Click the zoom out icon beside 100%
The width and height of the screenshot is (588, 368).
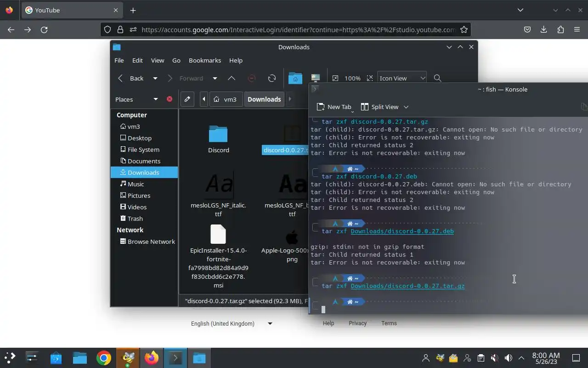[335, 78]
